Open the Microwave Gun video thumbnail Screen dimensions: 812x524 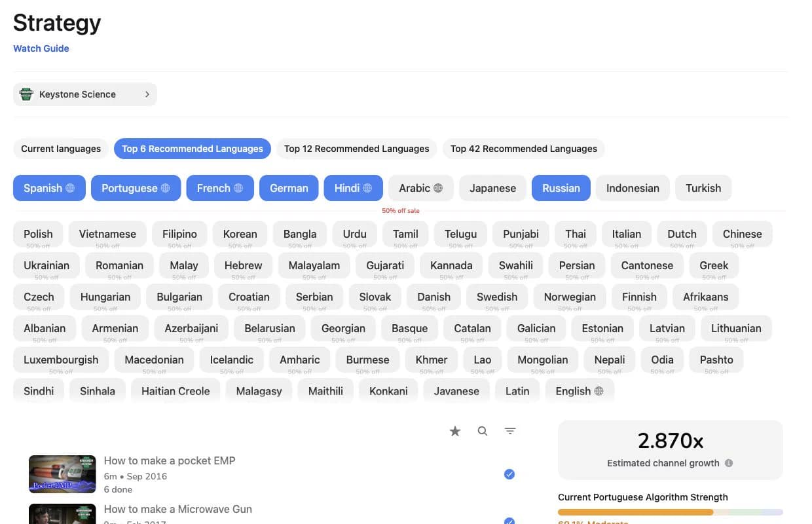coord(62,514)
